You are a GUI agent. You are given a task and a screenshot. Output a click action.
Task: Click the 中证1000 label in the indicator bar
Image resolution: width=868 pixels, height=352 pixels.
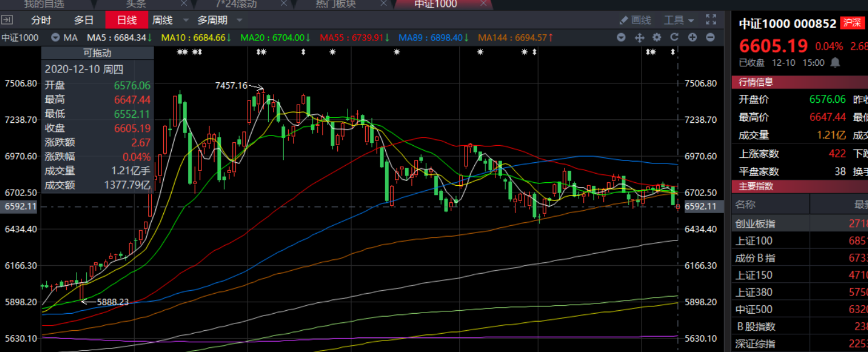(x=20, y=38)
